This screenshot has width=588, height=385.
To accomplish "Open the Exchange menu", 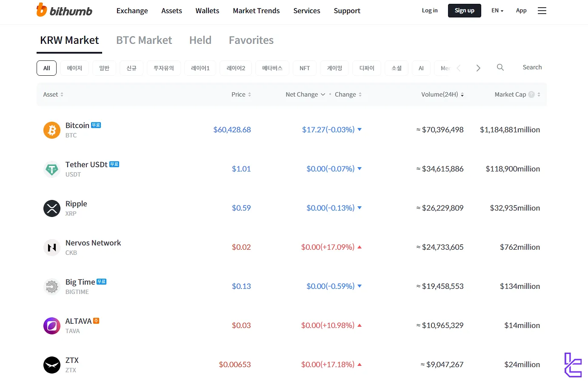I will click(132, 11).
